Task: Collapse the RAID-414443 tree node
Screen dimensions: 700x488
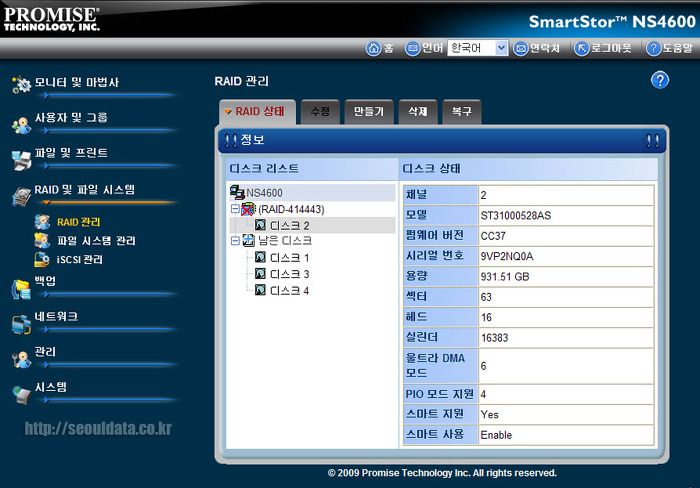Action: [x=235, y=209]
